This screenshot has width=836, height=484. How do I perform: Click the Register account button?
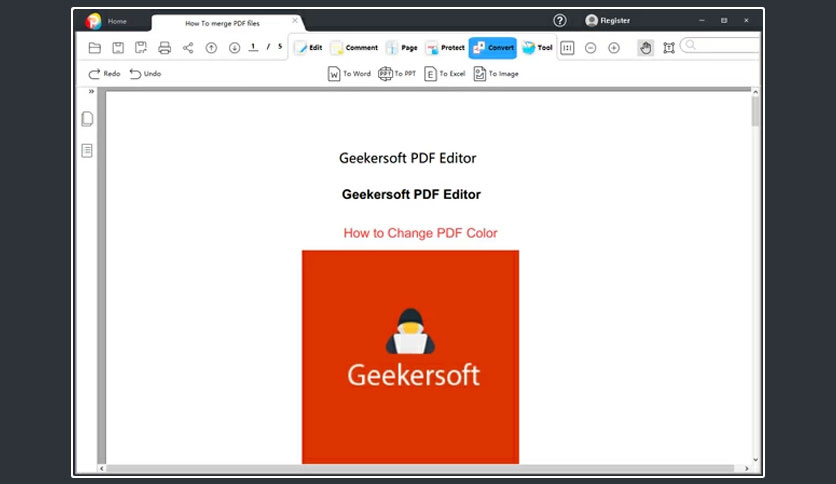pyautogui.click(x=607, y=20)
